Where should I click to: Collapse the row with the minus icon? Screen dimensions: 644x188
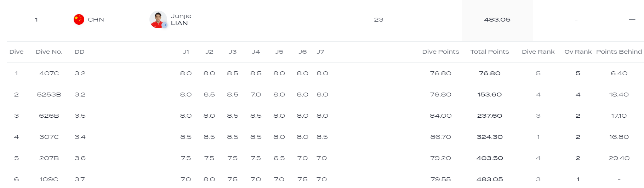click(x=632, y=19)
